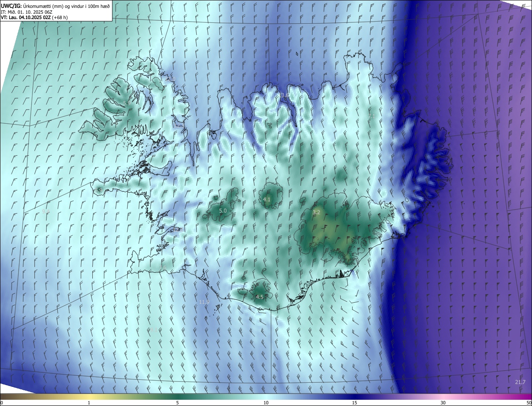
Task: Select the 30 tick label on the color scale
Action: coord(443,403)
